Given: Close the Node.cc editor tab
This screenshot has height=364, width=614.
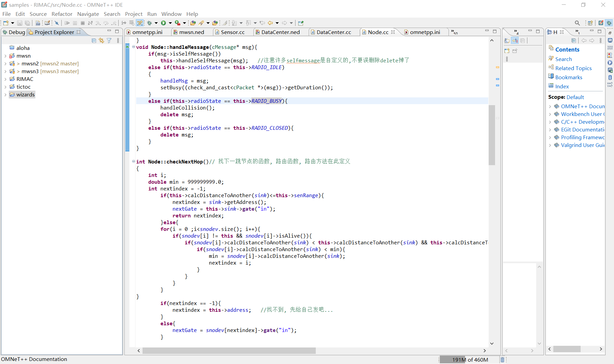Looking at the screenshot, I should coord(393,32).
